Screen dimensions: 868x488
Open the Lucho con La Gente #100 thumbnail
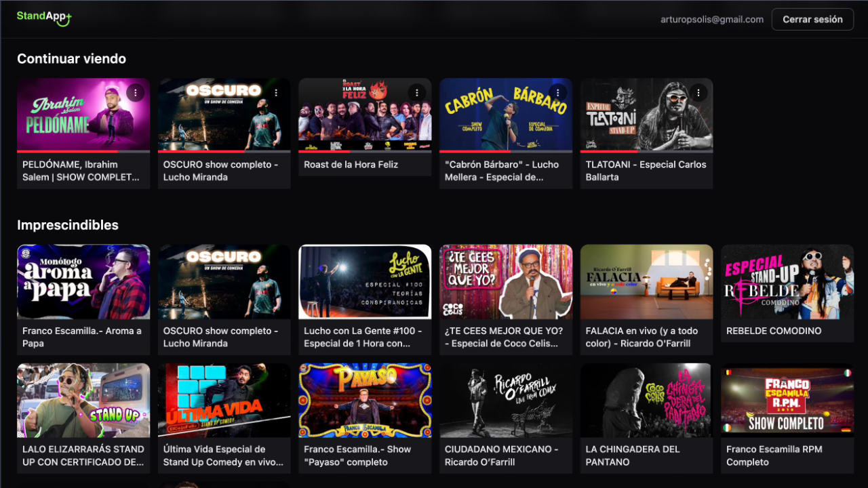coord(365,282)
